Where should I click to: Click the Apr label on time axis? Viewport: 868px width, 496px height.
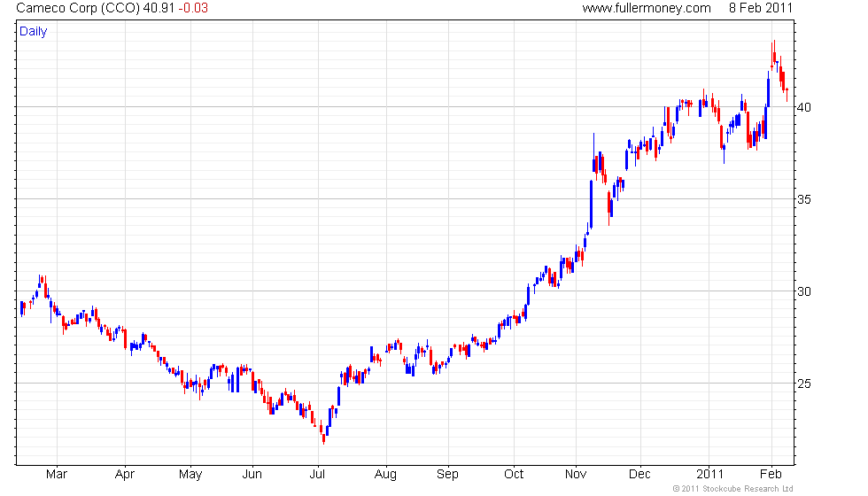[x=125, y=474]
